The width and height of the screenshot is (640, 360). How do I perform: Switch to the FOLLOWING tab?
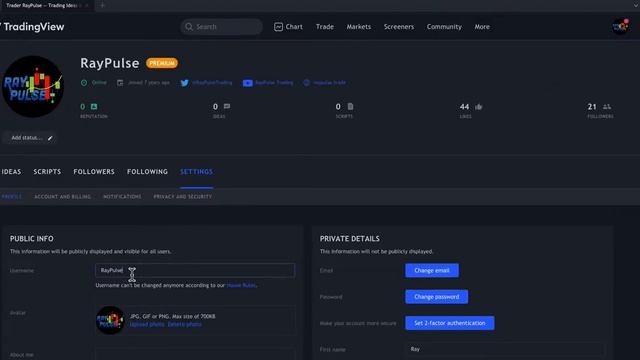[147, 172]
